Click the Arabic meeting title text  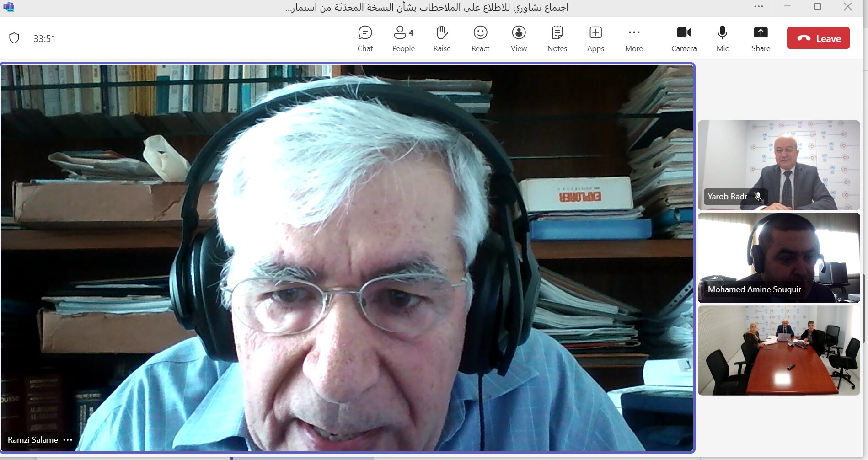[427, 7]
